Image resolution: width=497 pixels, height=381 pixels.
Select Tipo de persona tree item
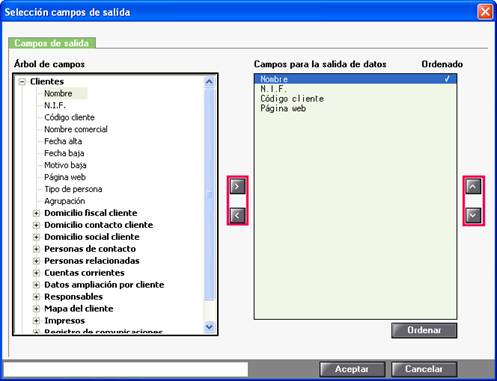[x=73, y=189]
